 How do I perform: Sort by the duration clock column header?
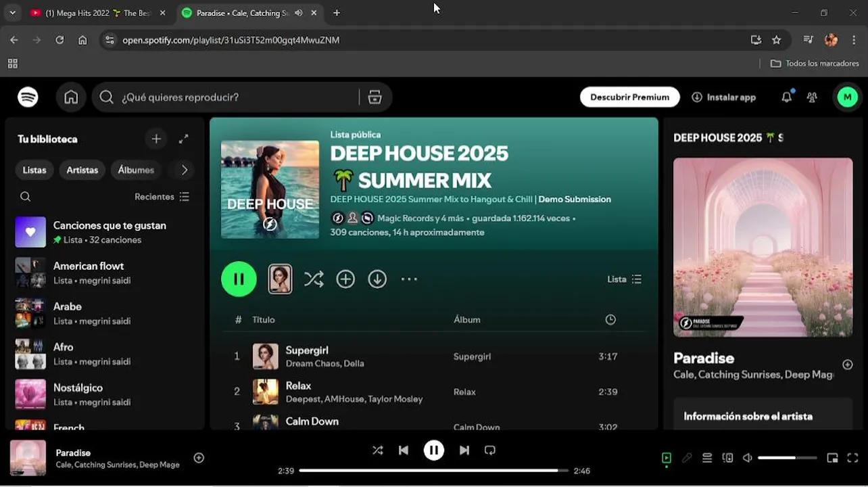tap(610, 319)
